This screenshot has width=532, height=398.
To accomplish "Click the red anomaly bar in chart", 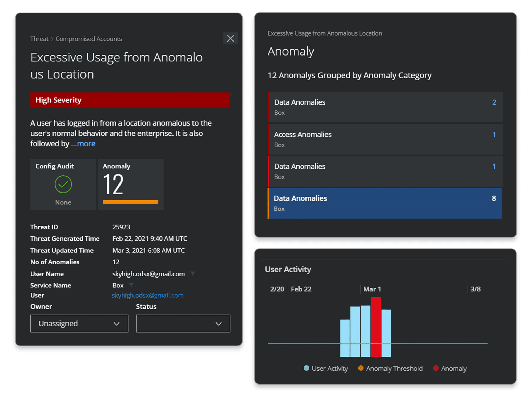I will pyautogui.click(x=376, y=327).
